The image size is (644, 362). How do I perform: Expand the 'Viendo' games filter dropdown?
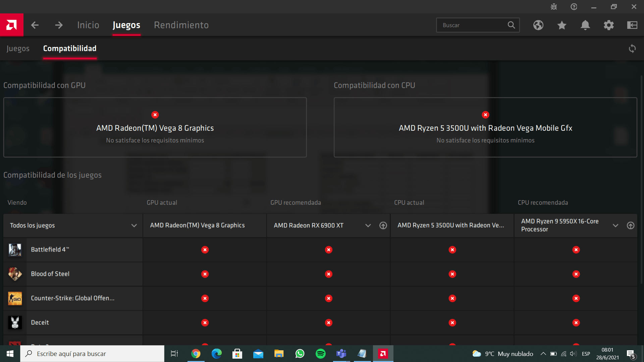[x=134, y=226]
